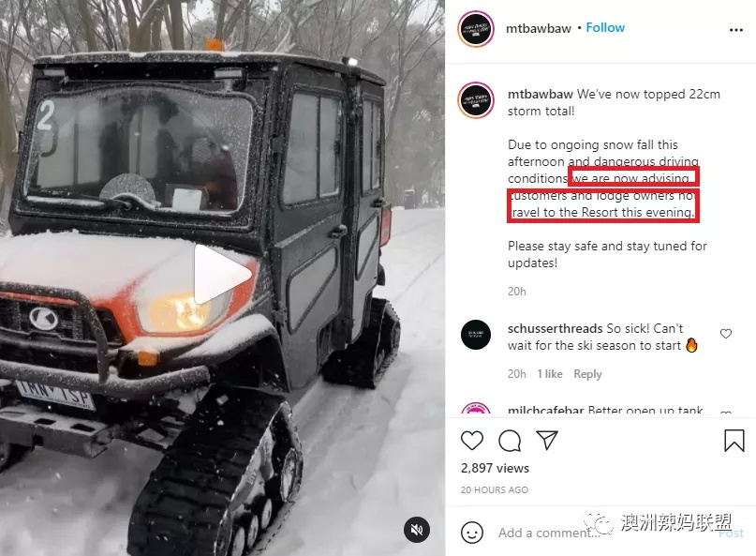Like schusserthreads comment heart

pyautogui.click(x=726, y=334)
